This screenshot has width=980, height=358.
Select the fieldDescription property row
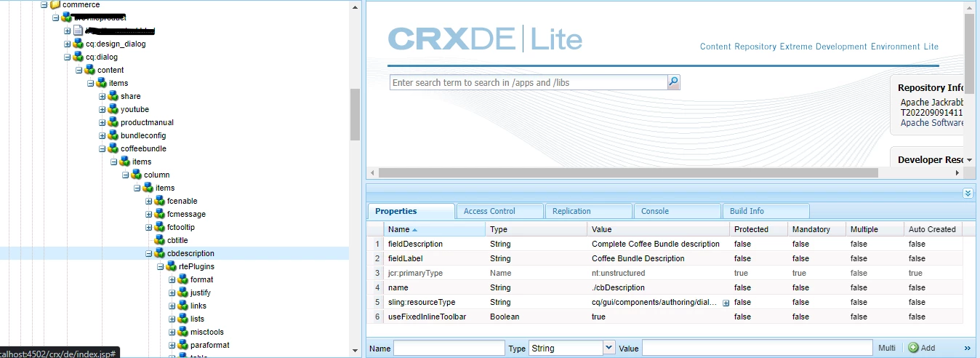pos(664,244)
